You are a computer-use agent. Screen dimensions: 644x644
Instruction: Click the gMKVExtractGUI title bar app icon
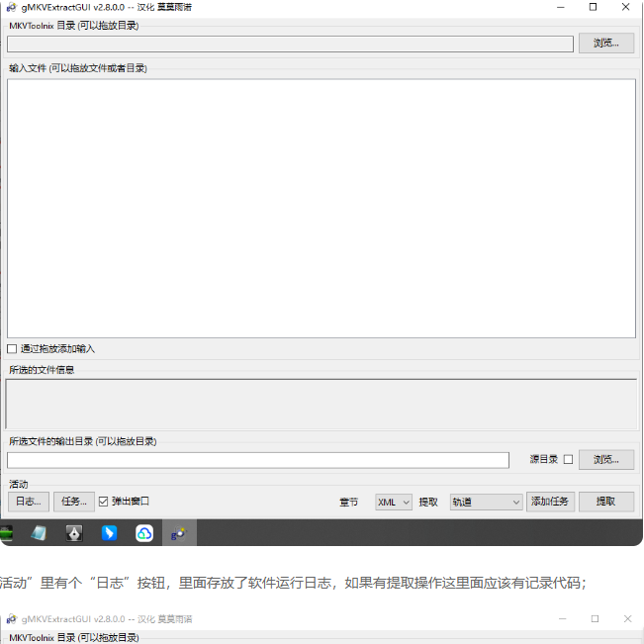12,7
